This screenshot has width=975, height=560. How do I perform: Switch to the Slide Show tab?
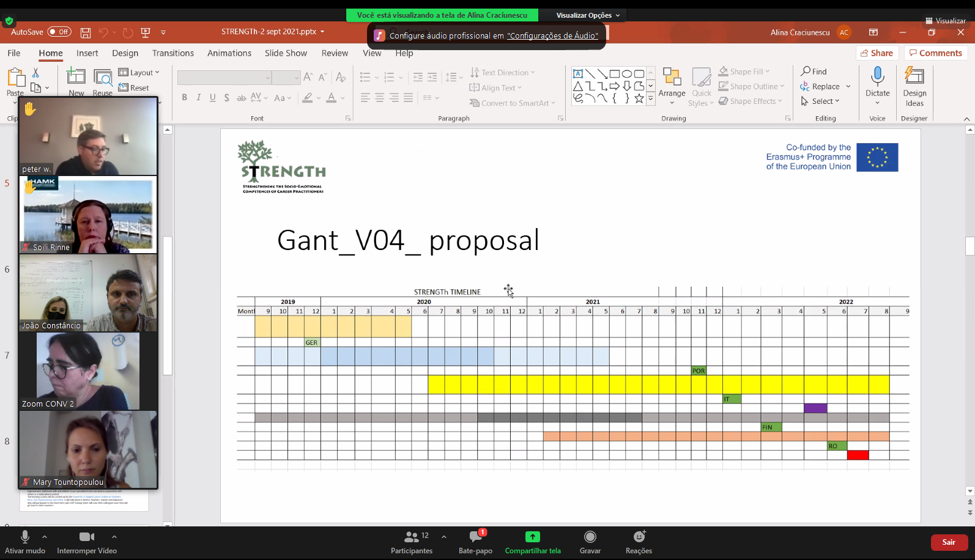(286, 53)
